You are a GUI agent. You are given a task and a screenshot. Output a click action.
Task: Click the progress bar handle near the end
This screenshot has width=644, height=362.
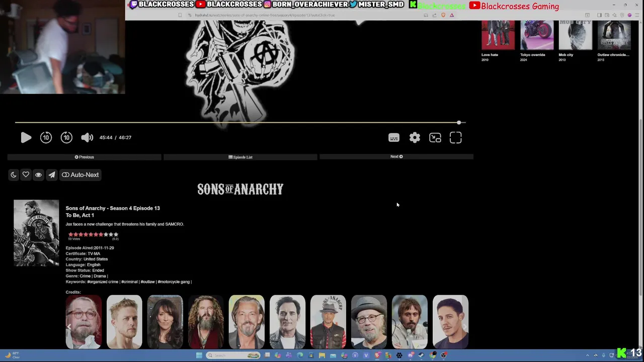point(459,122)
